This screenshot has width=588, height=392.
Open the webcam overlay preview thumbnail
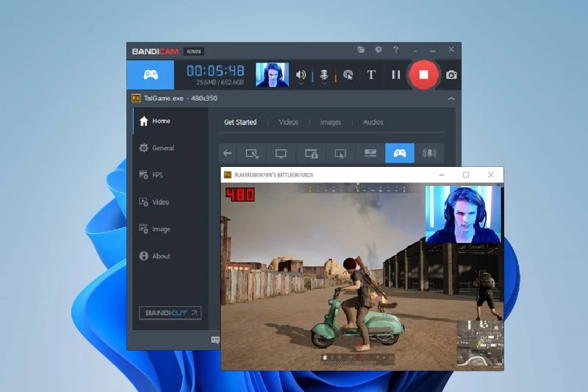pos(272,74)
